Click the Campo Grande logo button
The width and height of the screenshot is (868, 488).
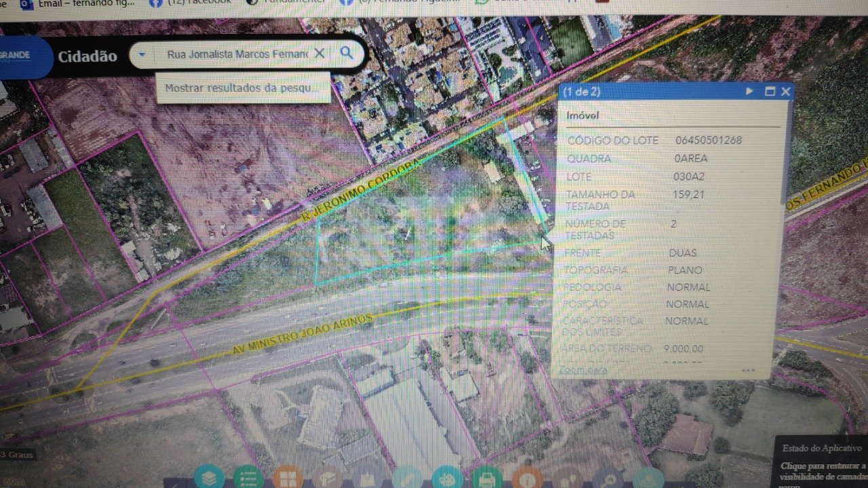20,56
